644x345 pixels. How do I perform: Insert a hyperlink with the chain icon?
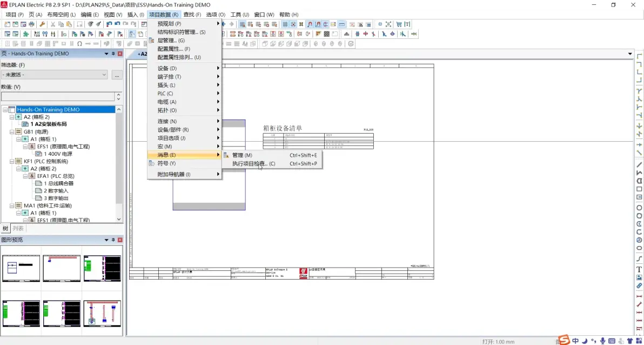click(x=639, y=286)
